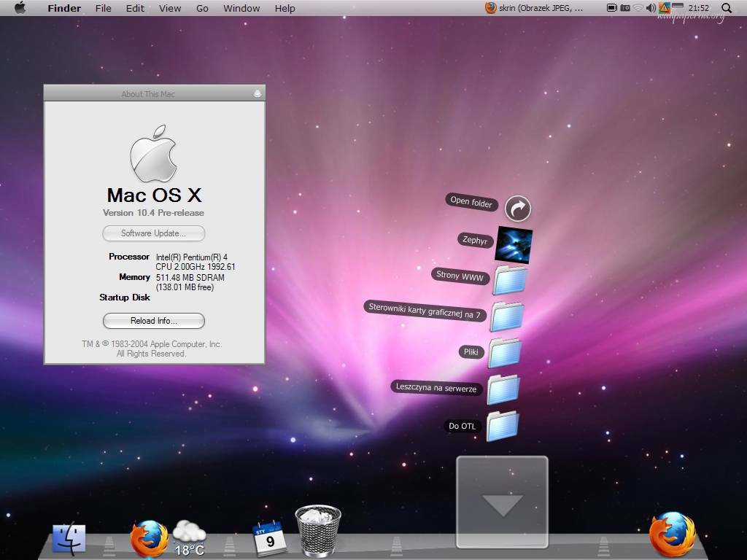747x560 pixels.
Task: Click the large Firefox icon at dock's right end
Action: point(672,534)
